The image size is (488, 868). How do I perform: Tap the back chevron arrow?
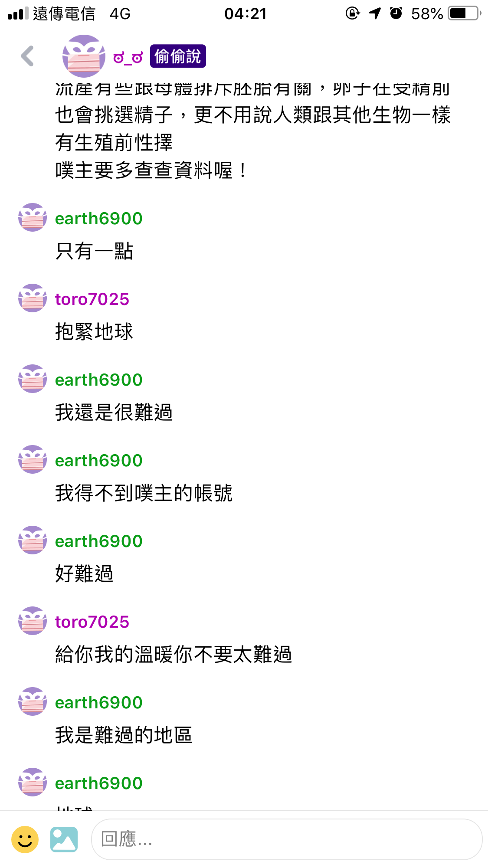tap(27, 56)
